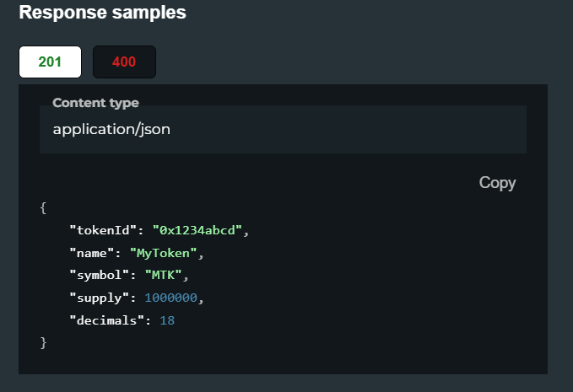This screenshot has width=573, height=392.
Task: Click the "symbol" key in JSON
Action: point(100,275)
